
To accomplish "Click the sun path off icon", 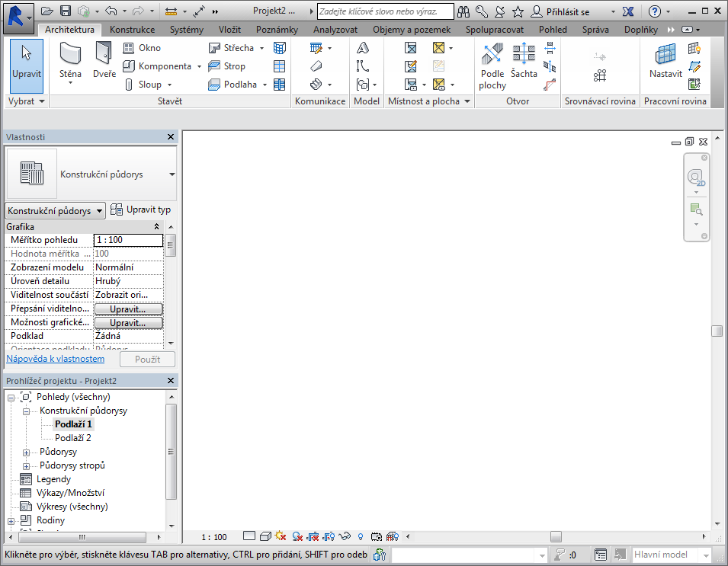I will coord(281,536).
